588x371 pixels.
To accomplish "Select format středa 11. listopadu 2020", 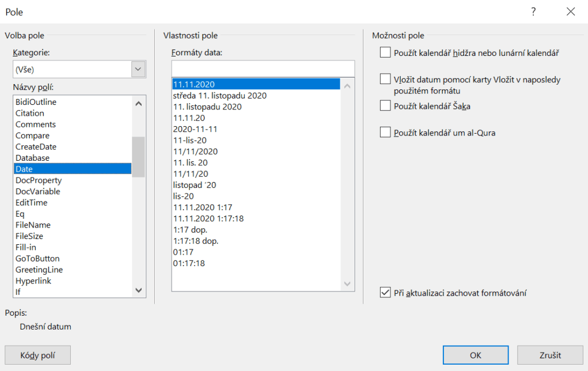I will [220, 96].
